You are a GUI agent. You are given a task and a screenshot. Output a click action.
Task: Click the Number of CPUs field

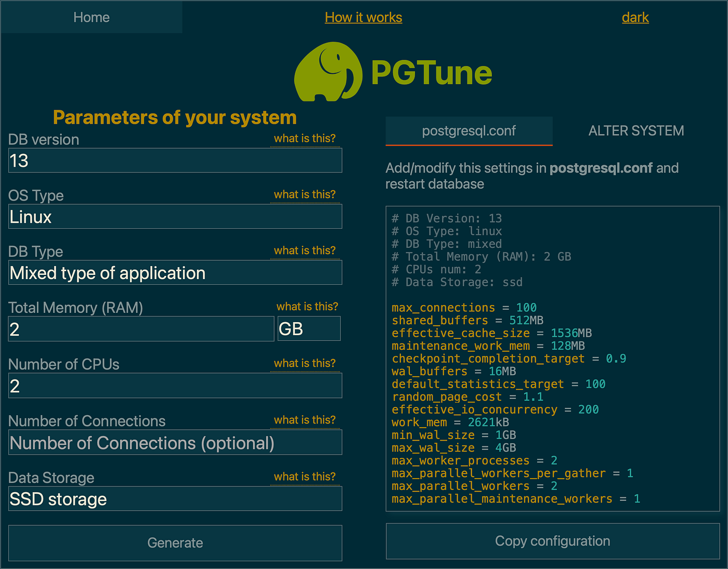pos(175,385)
